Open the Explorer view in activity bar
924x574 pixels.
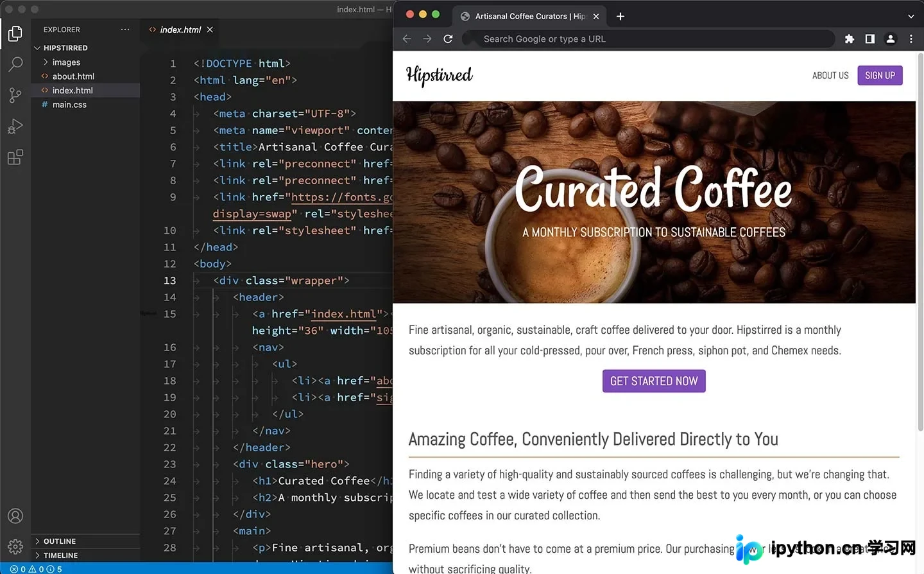tap(15, 33)
